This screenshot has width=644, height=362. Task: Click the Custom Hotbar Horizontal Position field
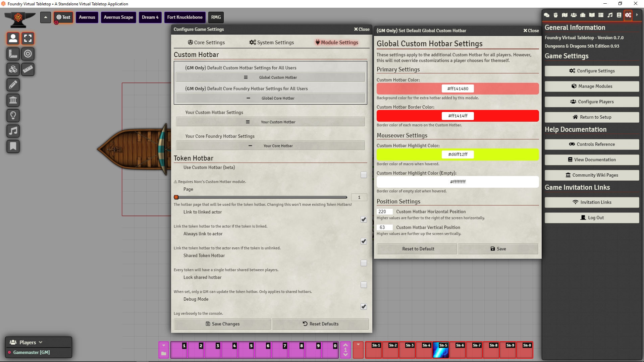384,212
